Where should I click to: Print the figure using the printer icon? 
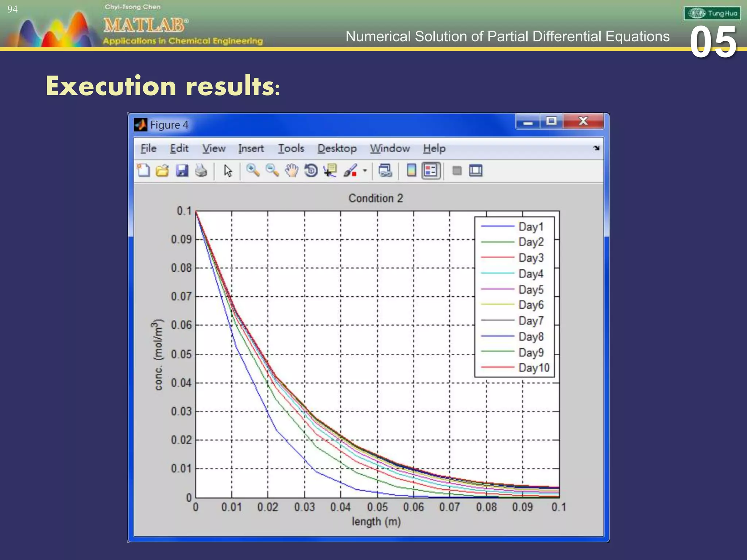click(201, 170)
